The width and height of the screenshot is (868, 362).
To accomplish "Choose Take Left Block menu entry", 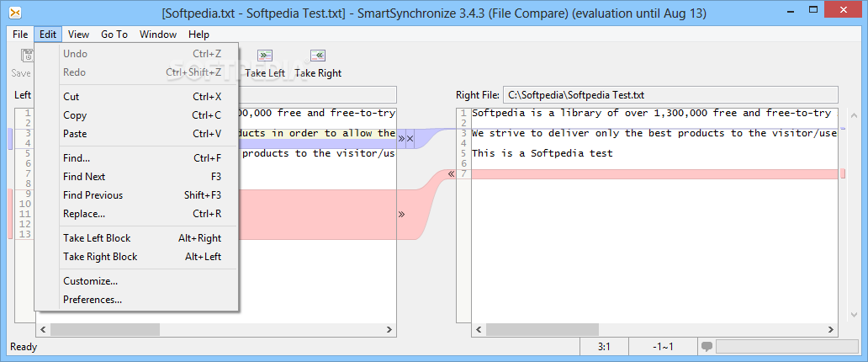I will 137,237.
